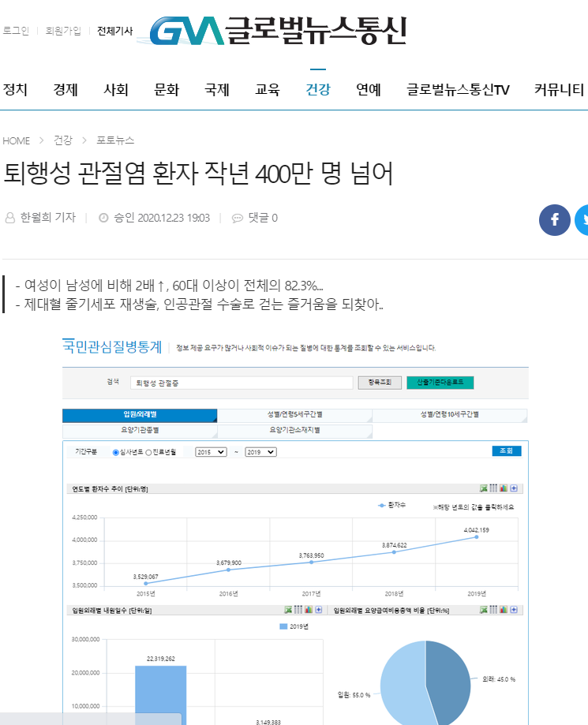This screenshot has width=588, height=725.
Task: Click the green 산출기준다운로드 button
Action: pos(440,383)
